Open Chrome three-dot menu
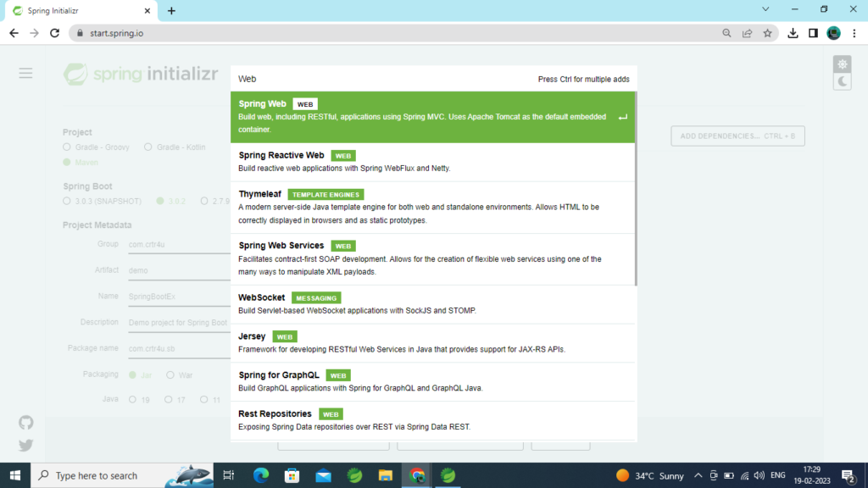868x488 pixels. 854,33
